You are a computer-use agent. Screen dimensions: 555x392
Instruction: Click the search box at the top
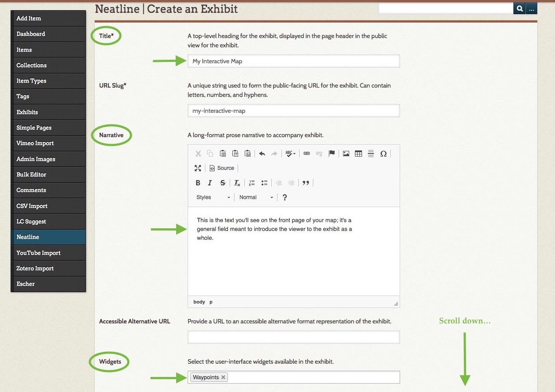[x=446, y=8]
